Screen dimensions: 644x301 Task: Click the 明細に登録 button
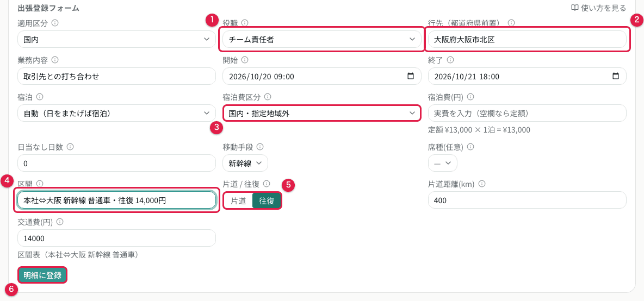tap(42, 275)
